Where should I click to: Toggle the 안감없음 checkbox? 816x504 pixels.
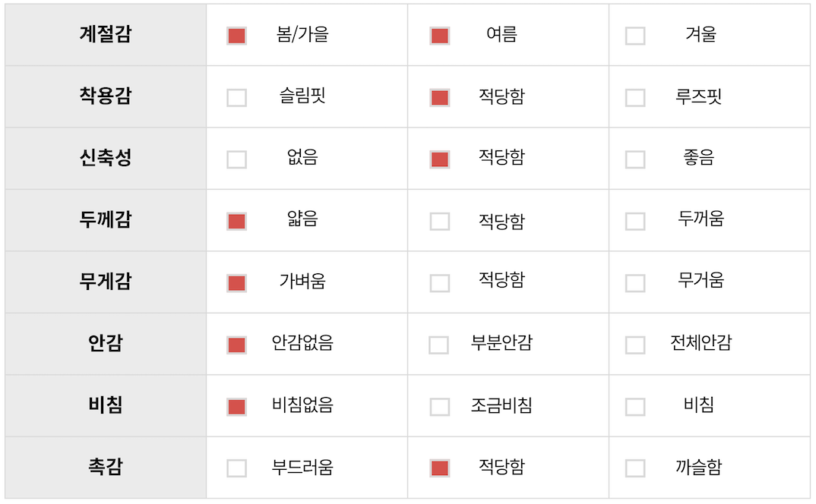click(x=236, y=345)
